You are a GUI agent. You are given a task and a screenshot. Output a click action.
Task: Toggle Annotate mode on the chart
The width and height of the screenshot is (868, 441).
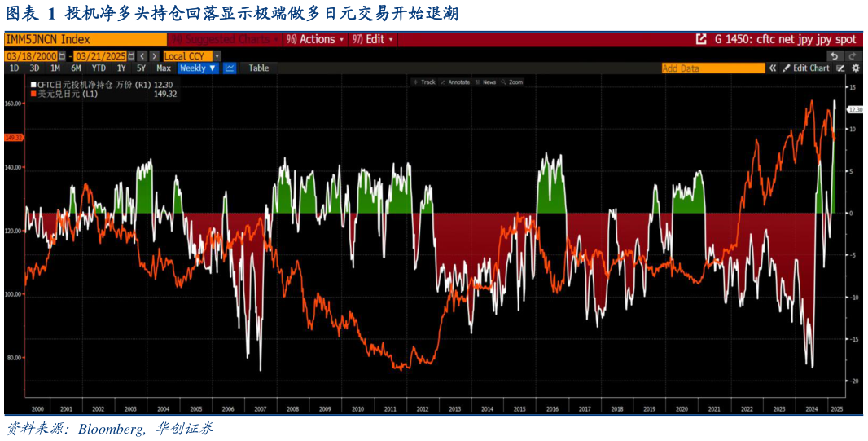click(x=454, y=82)
